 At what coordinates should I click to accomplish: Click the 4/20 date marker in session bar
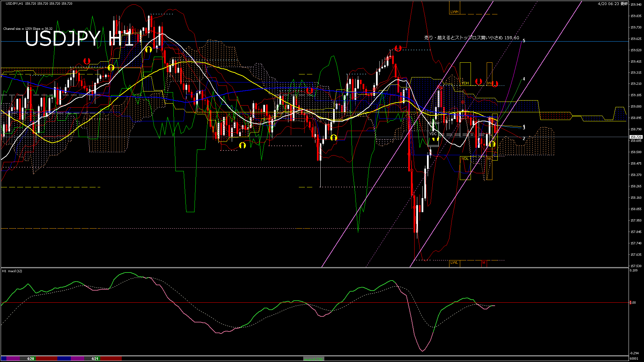31,359
